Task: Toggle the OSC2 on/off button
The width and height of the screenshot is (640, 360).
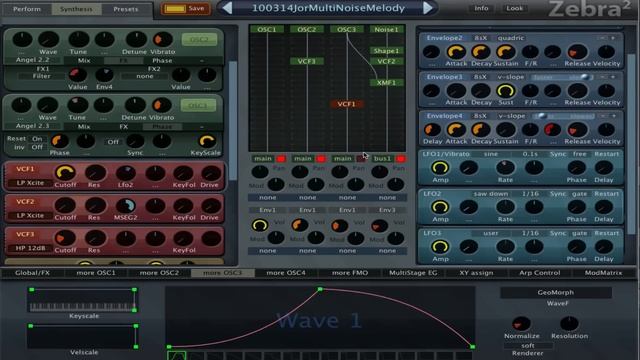Action: point(199,40)
